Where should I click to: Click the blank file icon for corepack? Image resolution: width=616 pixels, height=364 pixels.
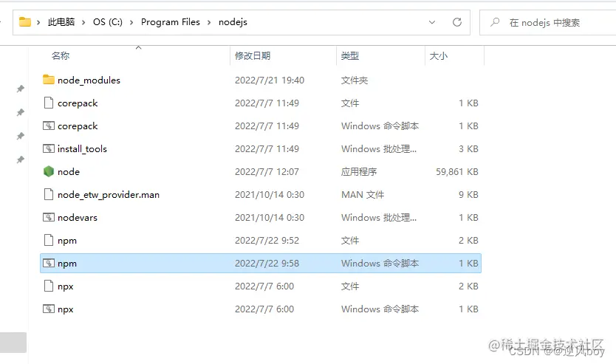(x=48, y=103)
